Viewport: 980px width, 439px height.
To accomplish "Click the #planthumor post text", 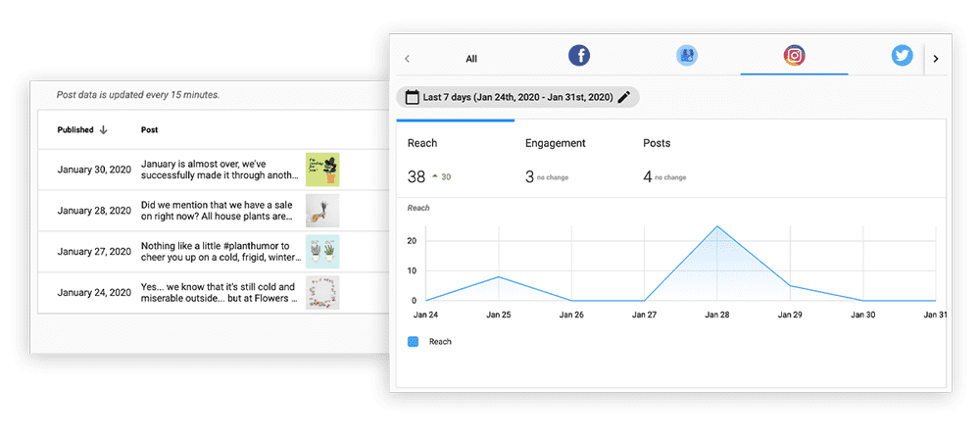I will click(218, 251).
